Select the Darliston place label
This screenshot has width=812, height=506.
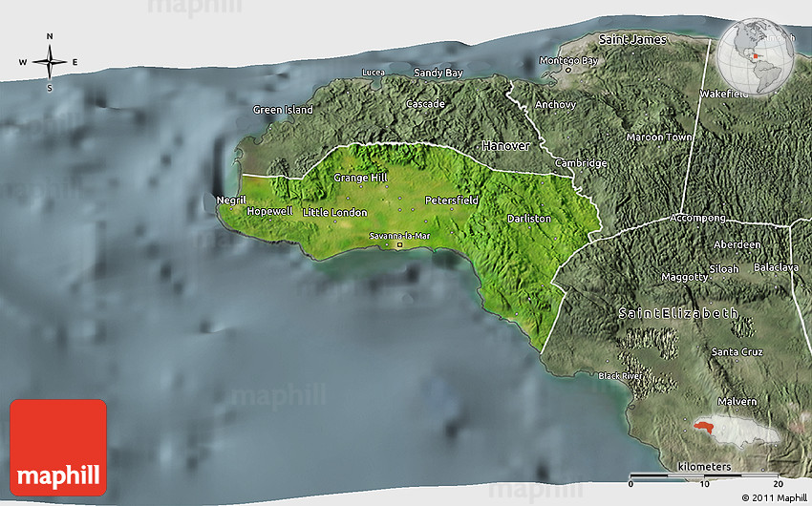[x=528, y=219]
